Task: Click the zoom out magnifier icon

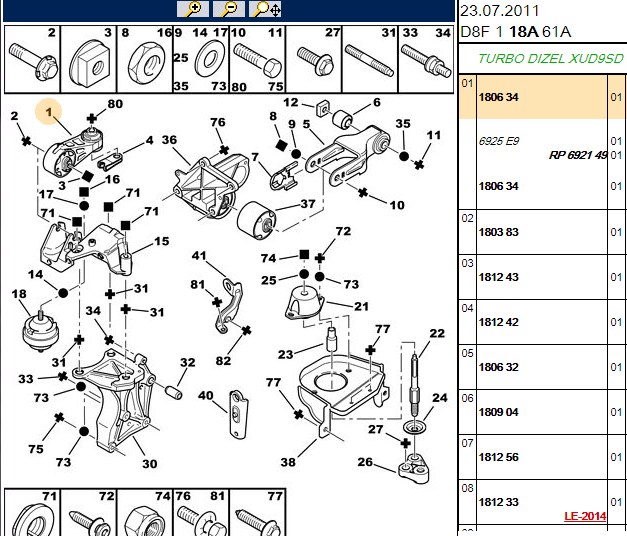Action: pos(229,8)
